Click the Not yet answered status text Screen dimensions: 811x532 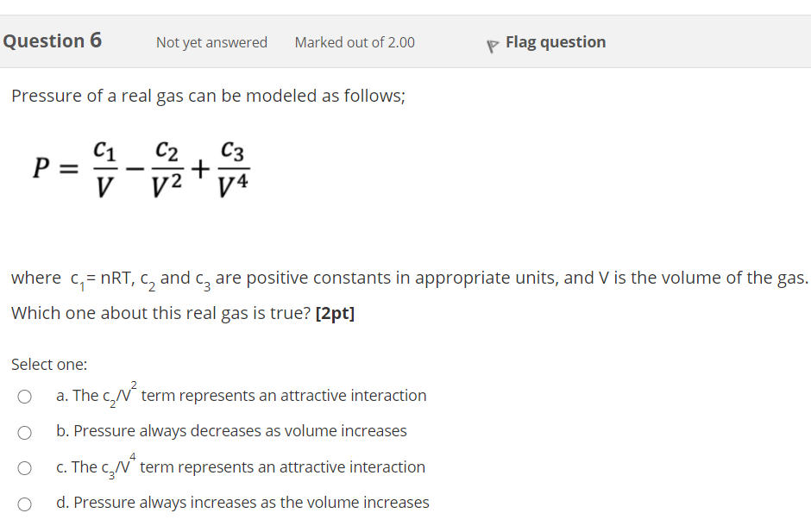[x=211, y=41]
